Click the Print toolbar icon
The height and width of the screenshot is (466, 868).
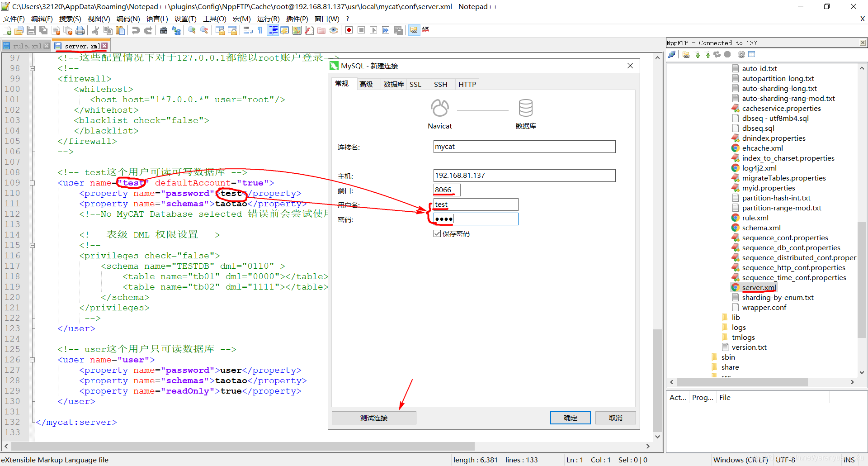80,30
